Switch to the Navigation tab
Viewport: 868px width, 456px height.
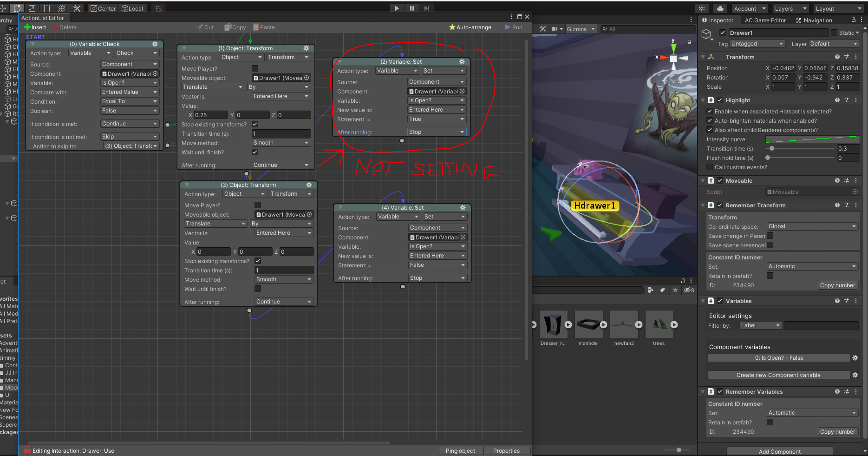click(814, 20)
